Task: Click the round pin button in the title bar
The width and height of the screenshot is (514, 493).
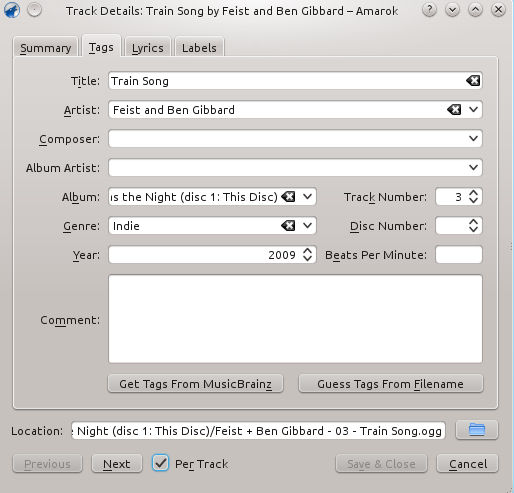Action: click(34, 10)
